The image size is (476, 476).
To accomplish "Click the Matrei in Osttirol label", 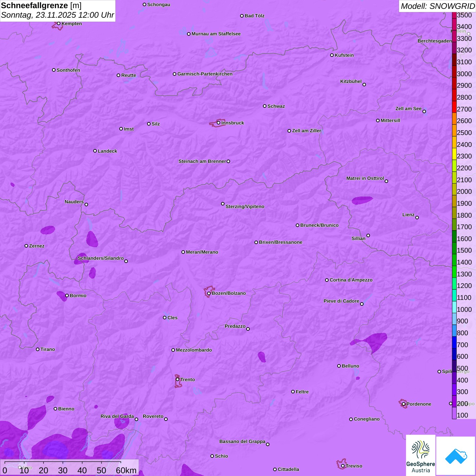I will coord(365,178).
